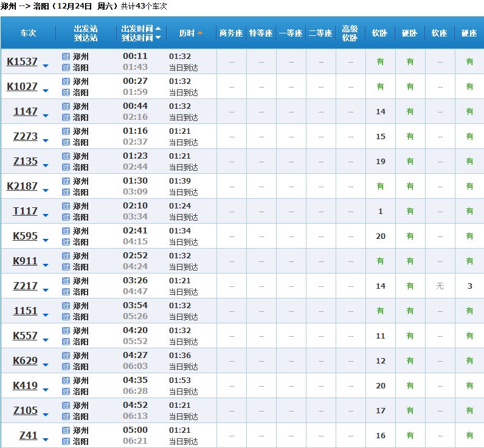Click the 硬卧 有 cell for K595

pos(410,236)
